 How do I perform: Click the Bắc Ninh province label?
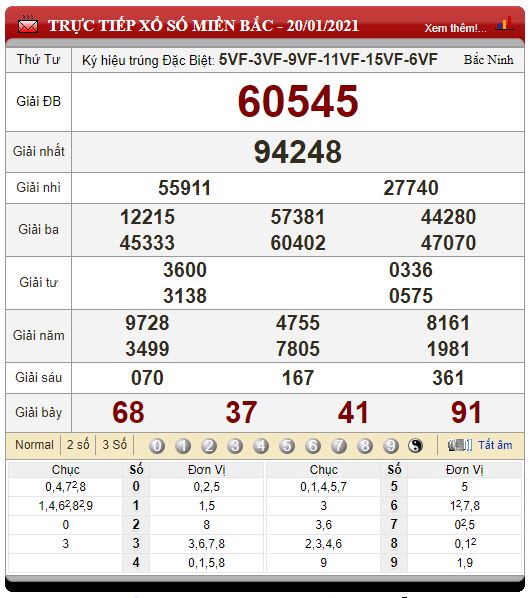(x=488, y=60)
